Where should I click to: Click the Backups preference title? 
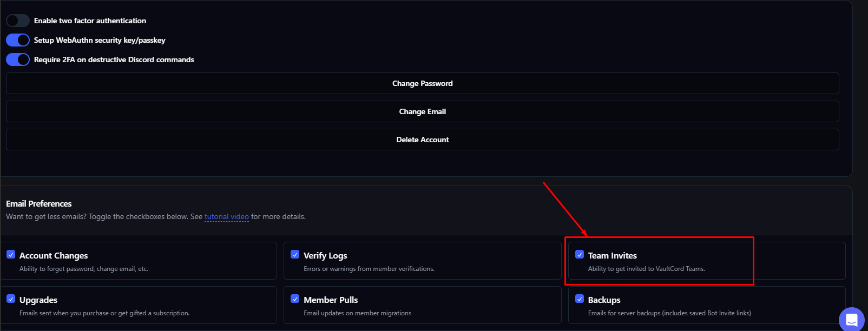(604, 300)
